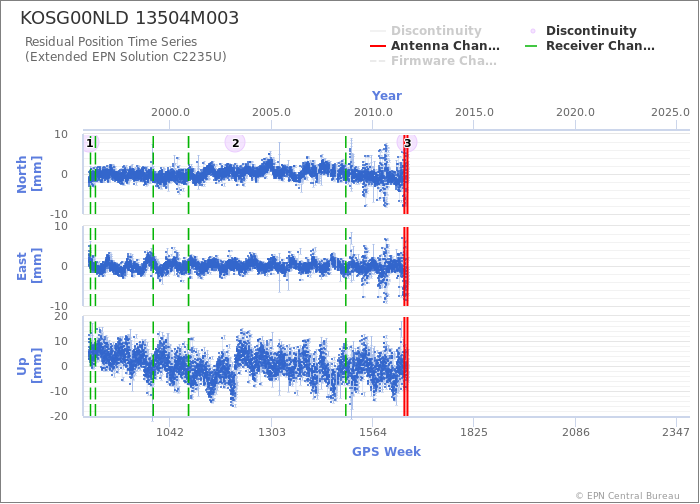700x504 pixels.
Task: Click the 1564 GPS week tick label
Action: point(372,432)
